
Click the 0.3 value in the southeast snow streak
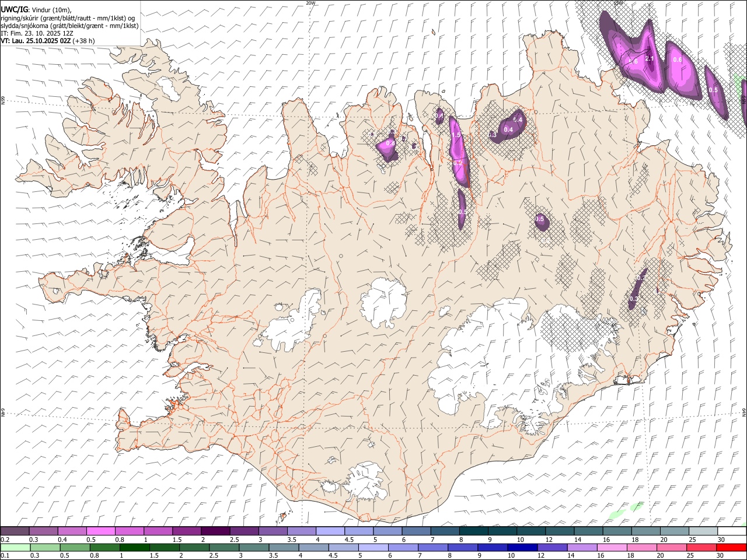click(633, 299)
